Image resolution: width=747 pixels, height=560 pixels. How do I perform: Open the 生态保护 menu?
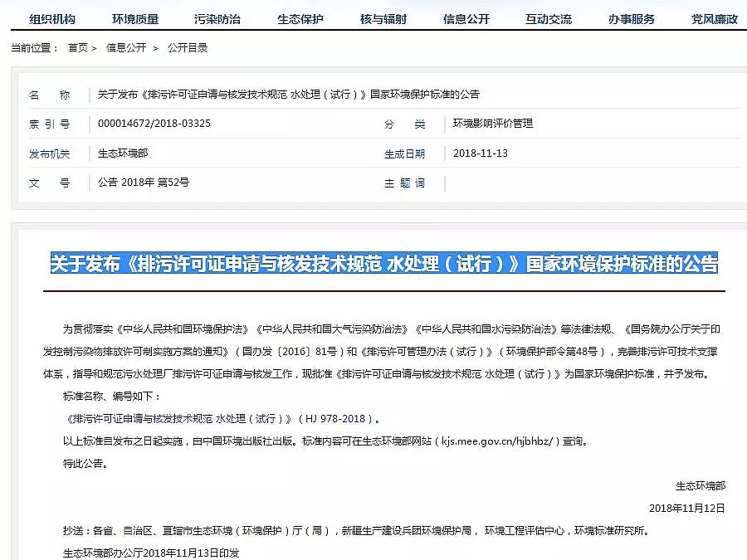pyautogui.click(x=300, y=17)
